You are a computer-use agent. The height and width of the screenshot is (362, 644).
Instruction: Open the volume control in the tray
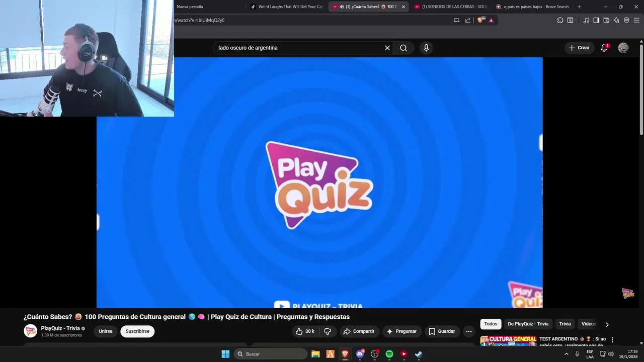pos(610,354)
